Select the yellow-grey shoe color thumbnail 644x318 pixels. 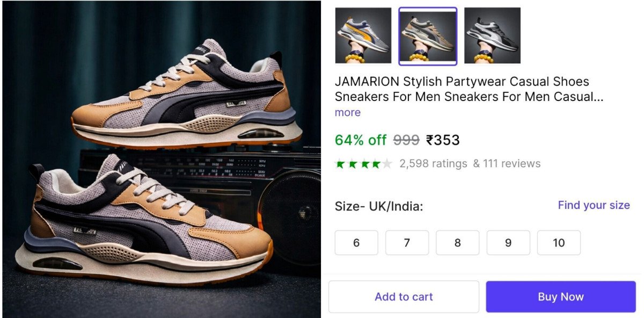[363, 35]
